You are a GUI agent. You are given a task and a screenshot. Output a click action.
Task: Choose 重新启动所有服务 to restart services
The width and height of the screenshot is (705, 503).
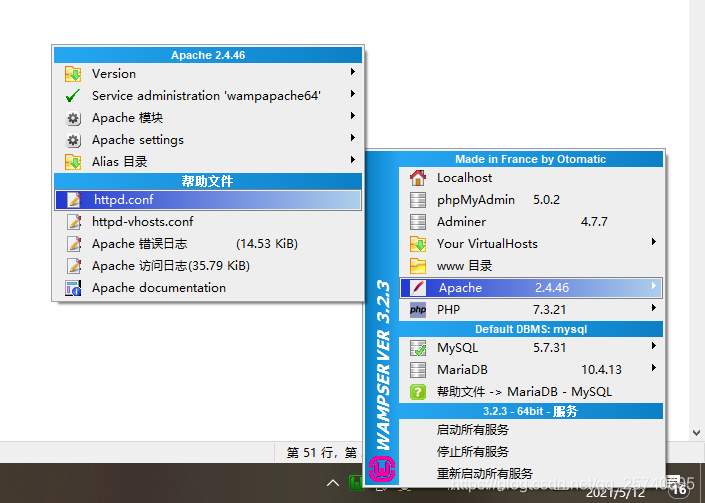[531, 474]
